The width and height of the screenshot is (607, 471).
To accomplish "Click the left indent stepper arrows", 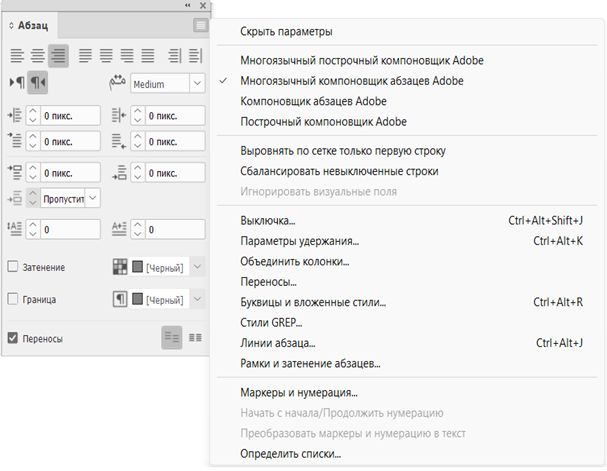I will click(x=33, y=115).
